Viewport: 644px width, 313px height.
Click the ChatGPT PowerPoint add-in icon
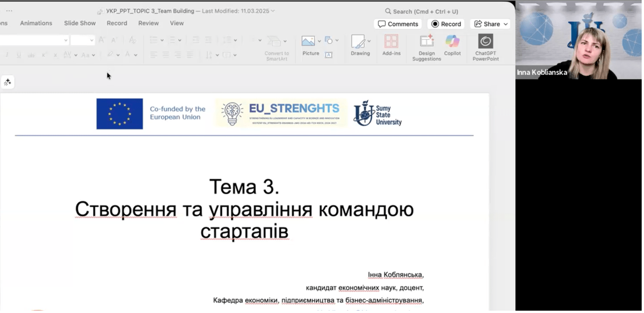[x=485, y=42]
